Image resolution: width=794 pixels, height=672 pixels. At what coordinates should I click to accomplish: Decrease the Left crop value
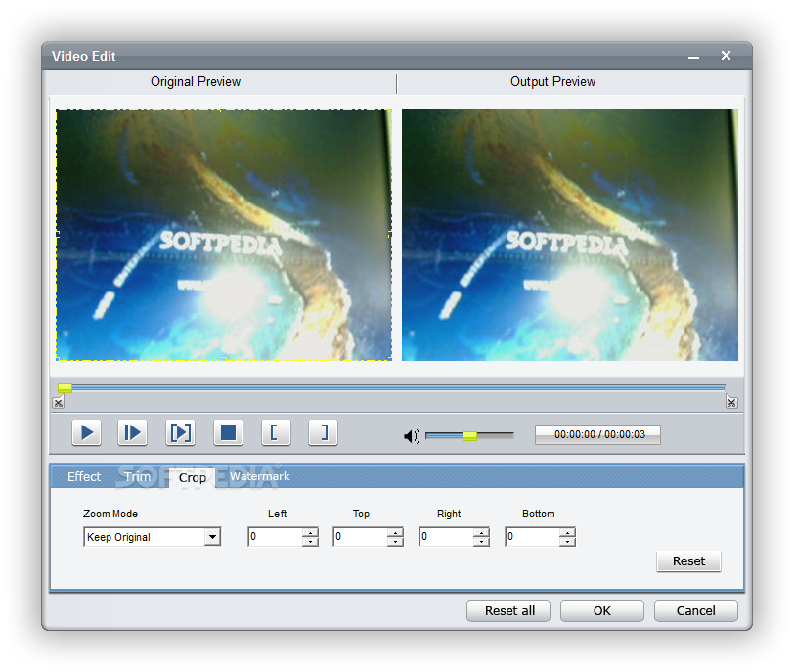[x=310, y=541]
